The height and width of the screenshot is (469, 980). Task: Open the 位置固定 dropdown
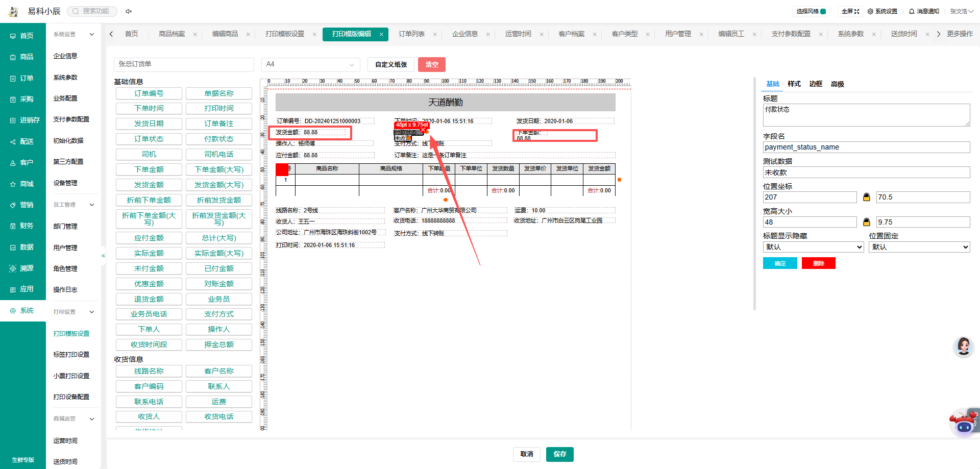(919, 247)
